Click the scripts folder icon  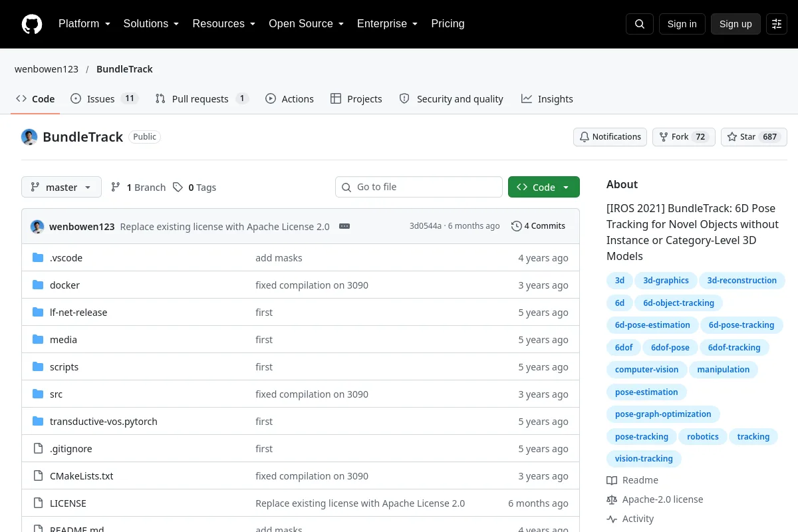pos(38,367)
